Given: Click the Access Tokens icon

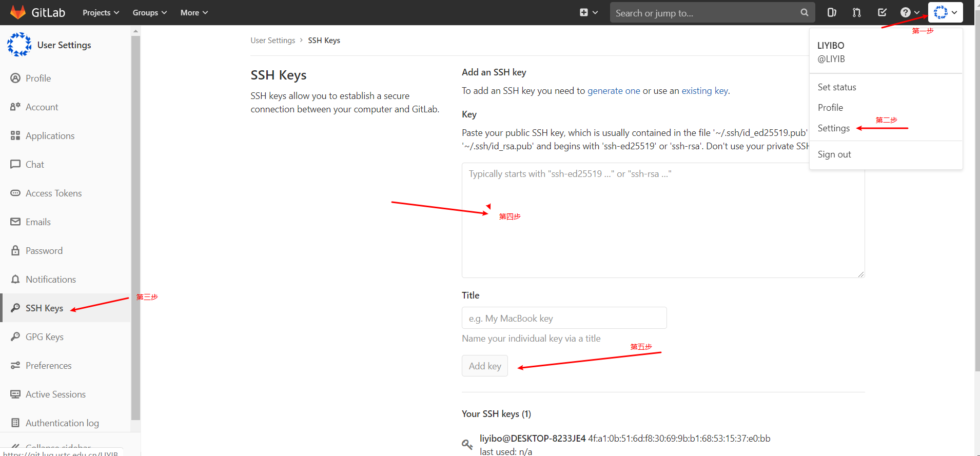Looking at the screenshot, I should click(x=15, y=193).
